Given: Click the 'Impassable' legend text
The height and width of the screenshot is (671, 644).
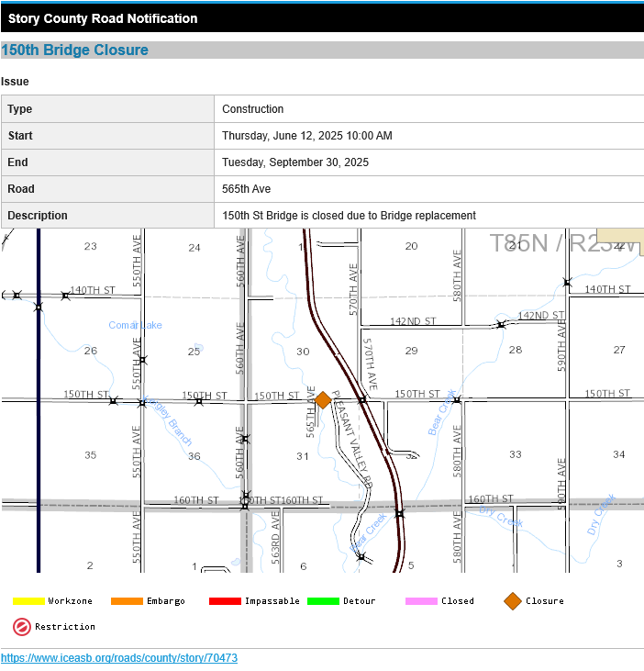Looking at the screenshot, I should pos(272,601).
